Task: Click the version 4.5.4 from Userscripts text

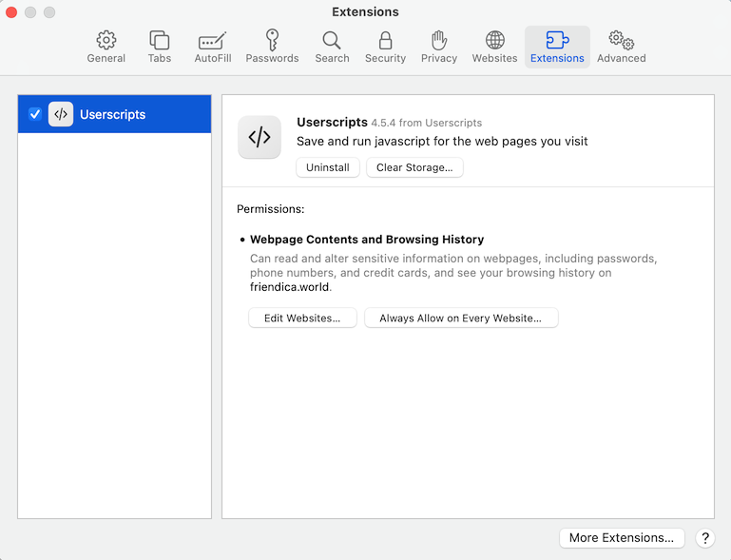Action: [427, 123]
